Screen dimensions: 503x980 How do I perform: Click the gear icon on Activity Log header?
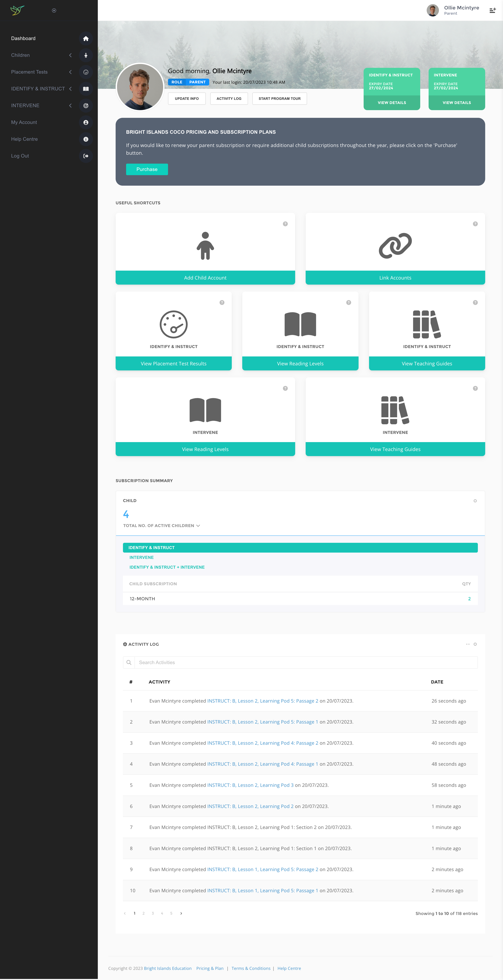click(x=125, y=644)
